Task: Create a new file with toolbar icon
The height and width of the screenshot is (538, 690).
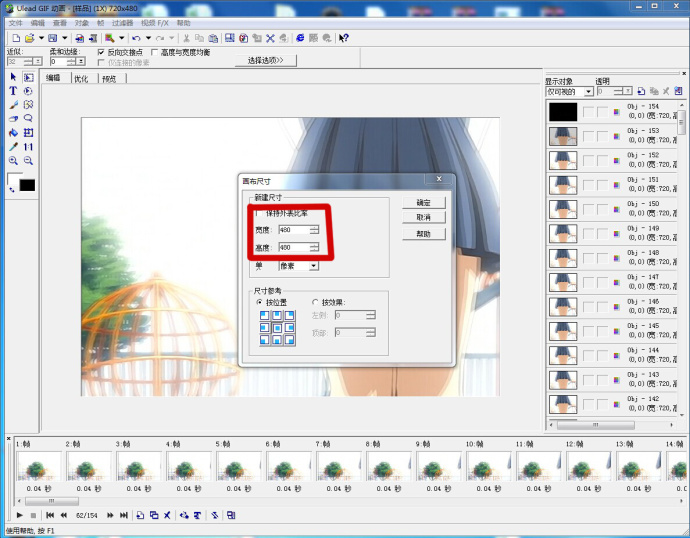Action: (16, 38)
